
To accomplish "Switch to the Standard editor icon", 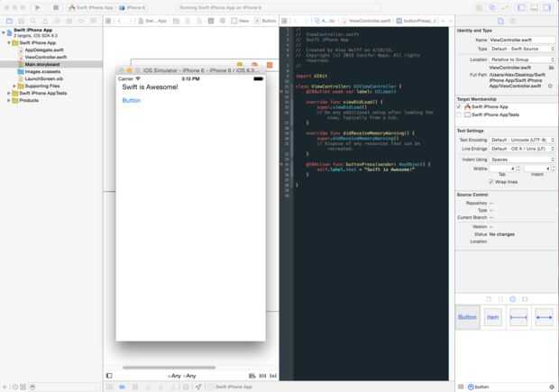I will (480, 7).
